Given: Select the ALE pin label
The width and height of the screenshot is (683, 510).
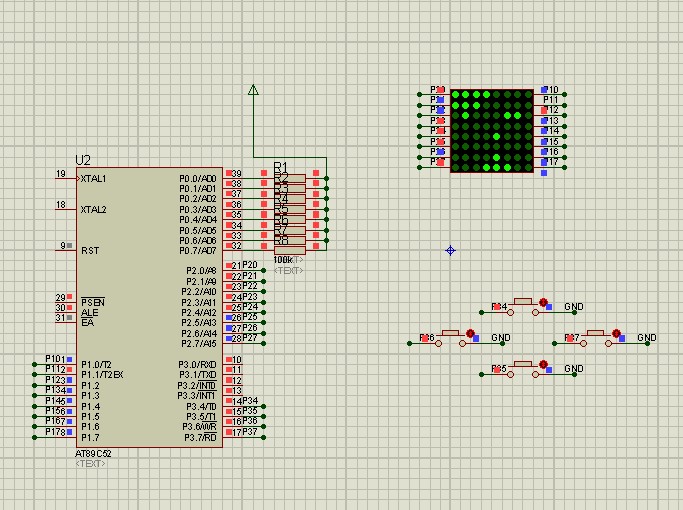Looking at the screenshot, I should click(x=89, y=313).
